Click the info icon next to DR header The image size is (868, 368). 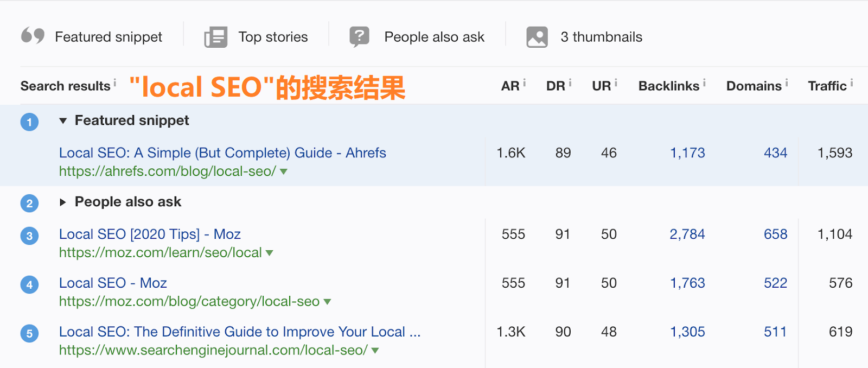tap(570, 81)
